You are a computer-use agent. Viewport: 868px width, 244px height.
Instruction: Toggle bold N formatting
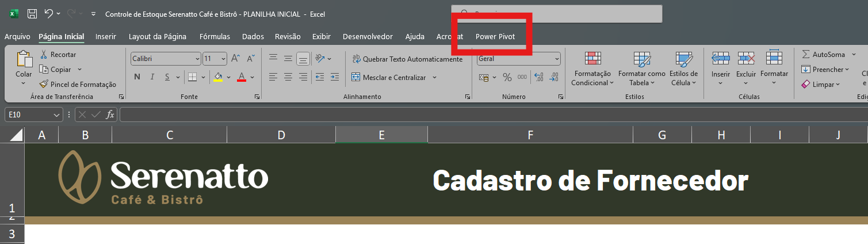click(137, 77)
